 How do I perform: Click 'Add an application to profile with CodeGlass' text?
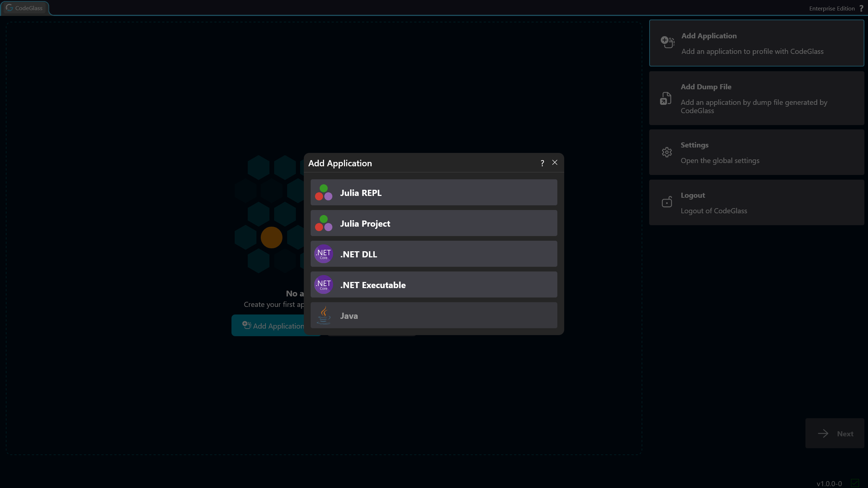tap(752, 52)
